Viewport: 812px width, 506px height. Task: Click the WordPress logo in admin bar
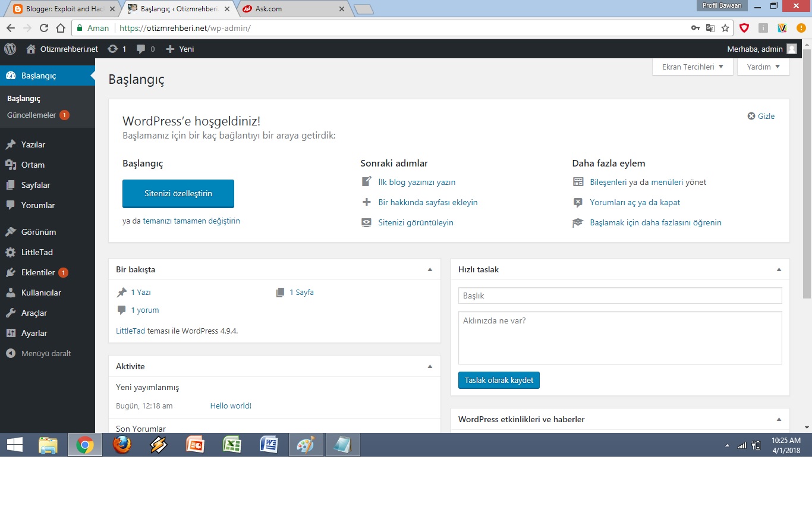[x=10, y=49]
